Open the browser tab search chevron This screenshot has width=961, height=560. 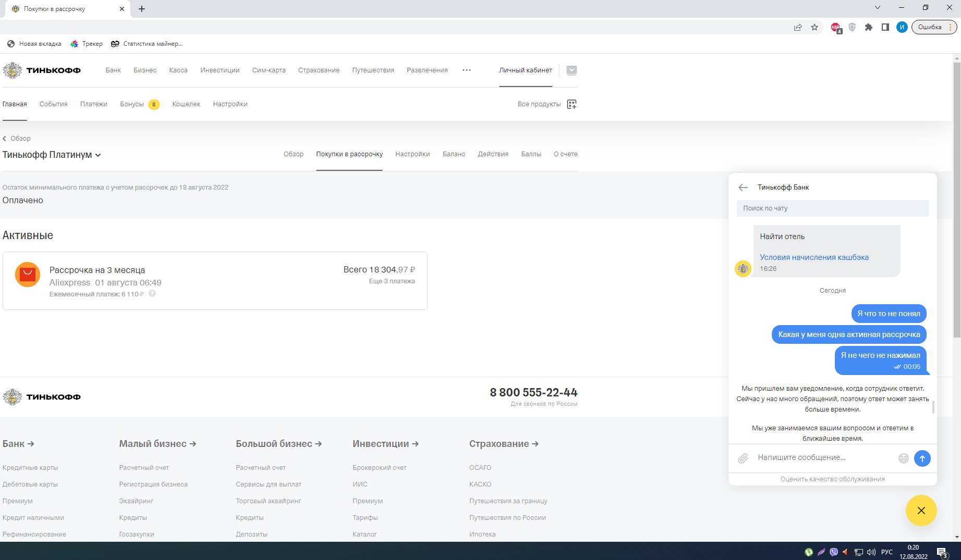click(x=878, y=7)
